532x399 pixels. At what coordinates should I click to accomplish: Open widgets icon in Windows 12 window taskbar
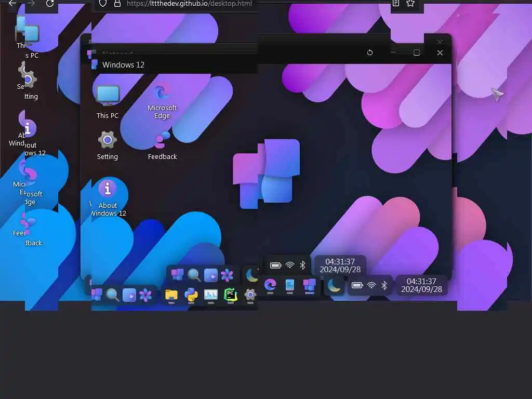coord(211,275)
